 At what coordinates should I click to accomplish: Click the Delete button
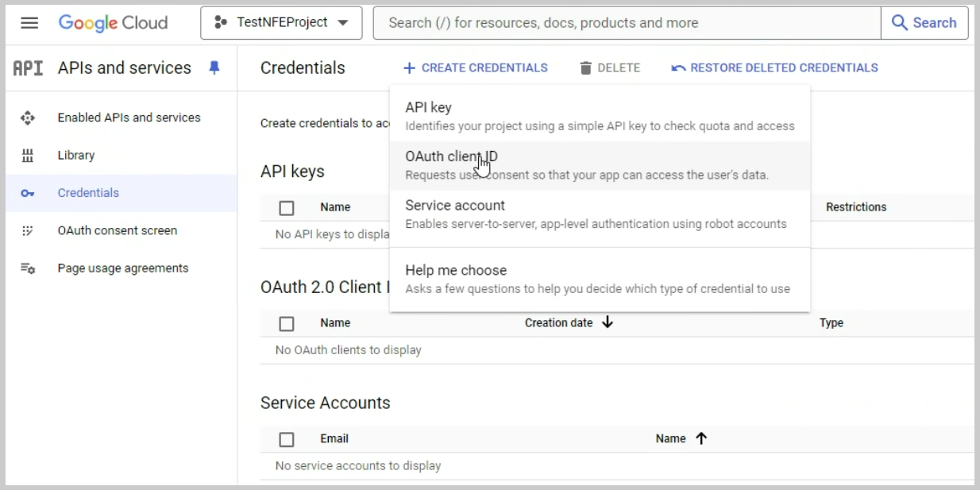point(610,68)
